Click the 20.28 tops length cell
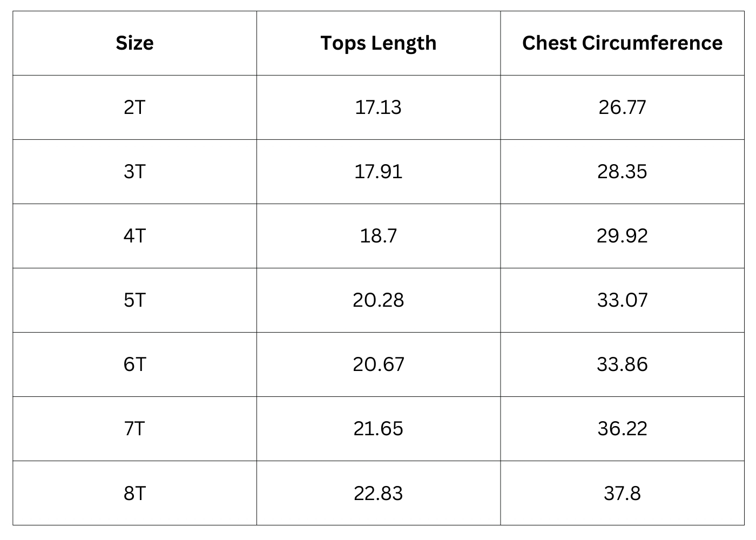756x540 pixels. 378,300
